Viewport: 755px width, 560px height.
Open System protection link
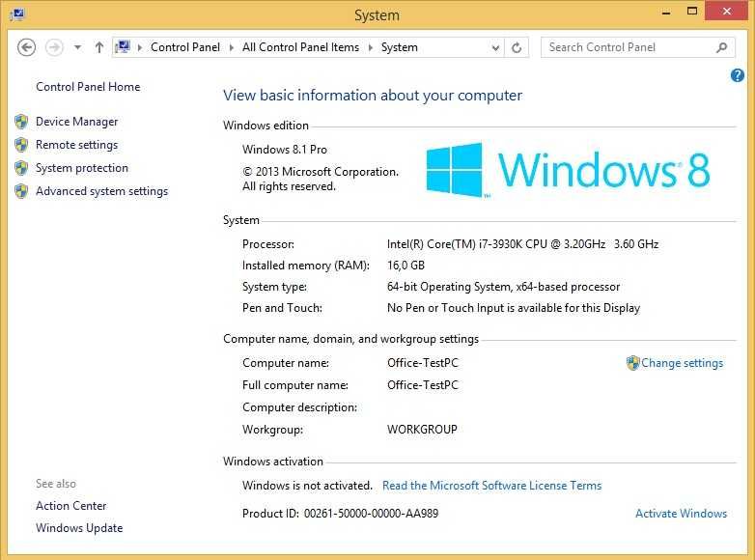coord(82,168)
